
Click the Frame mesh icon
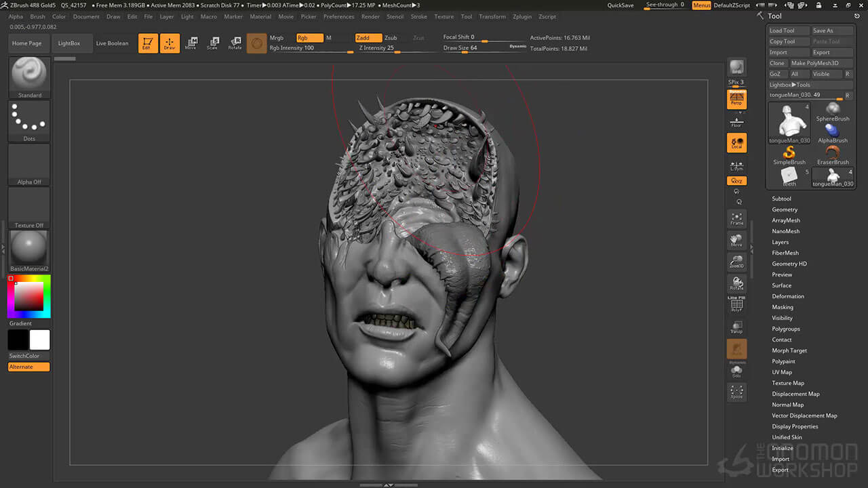(736, 218)
